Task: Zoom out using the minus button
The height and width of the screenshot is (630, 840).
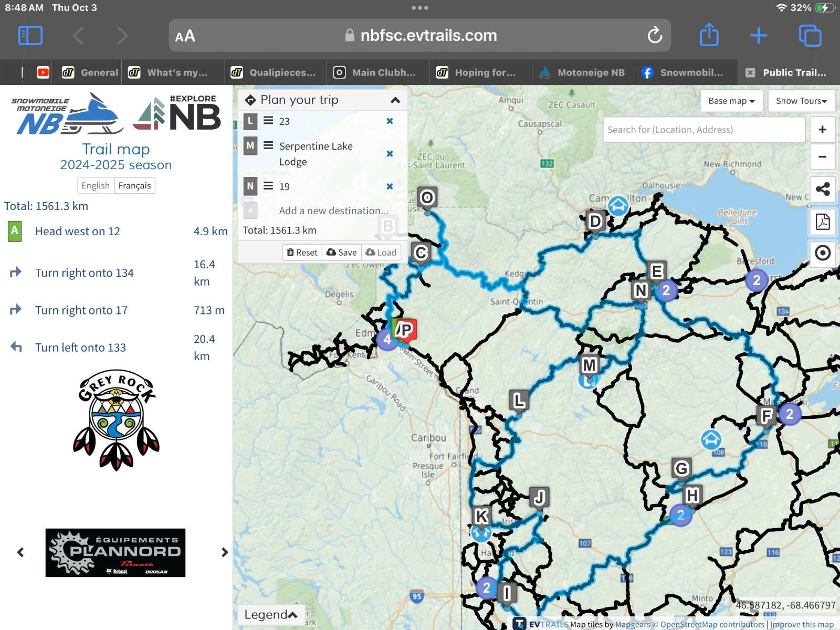Action: click(823, 156)
